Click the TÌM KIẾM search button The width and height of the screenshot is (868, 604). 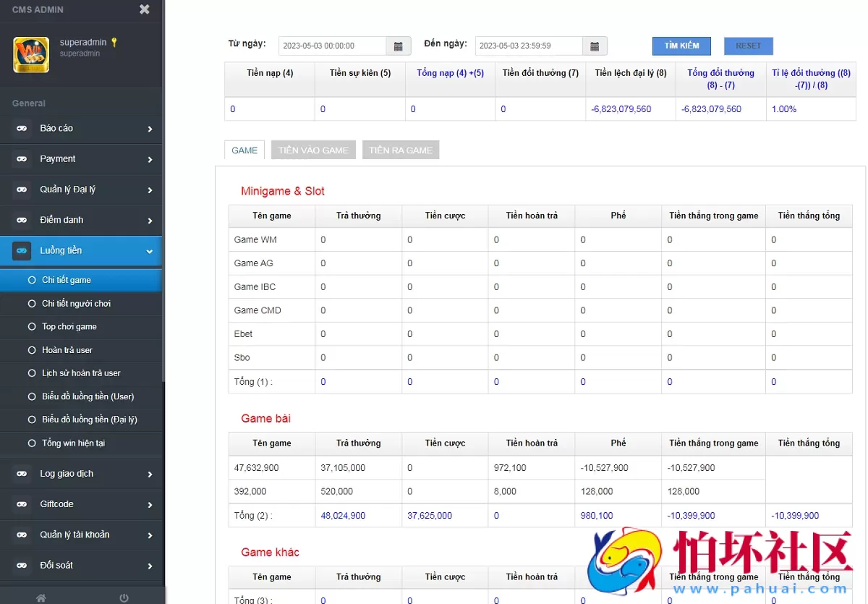(681, 46)
